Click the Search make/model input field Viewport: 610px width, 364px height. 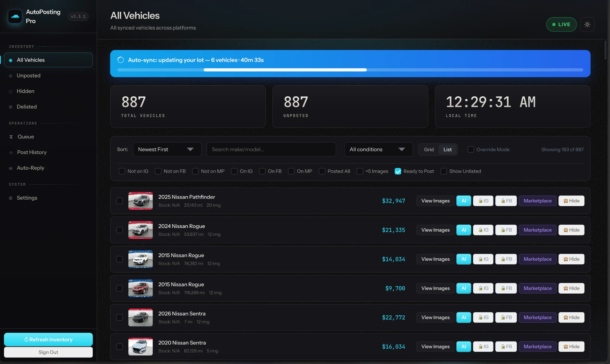(271, 149)
